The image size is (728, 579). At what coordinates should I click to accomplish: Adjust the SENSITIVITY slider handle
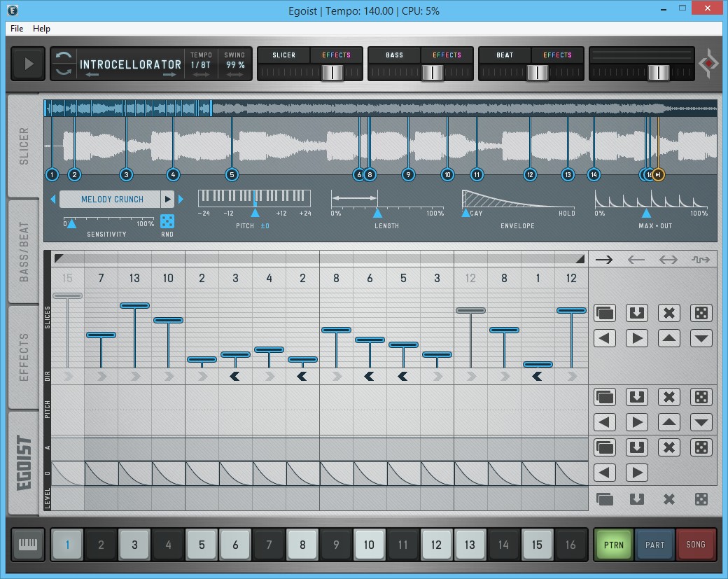(71, 224)
